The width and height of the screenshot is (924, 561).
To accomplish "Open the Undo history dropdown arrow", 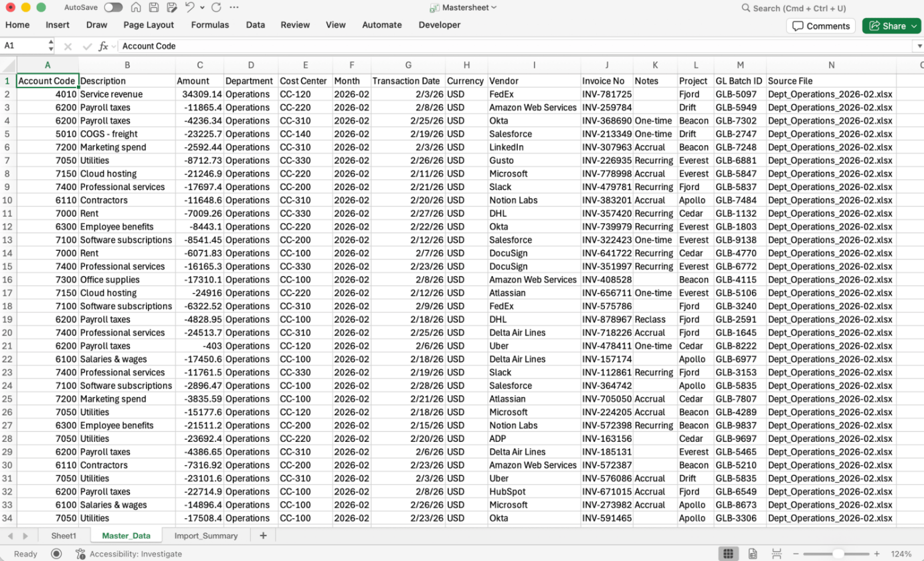I will click(202, 8).
